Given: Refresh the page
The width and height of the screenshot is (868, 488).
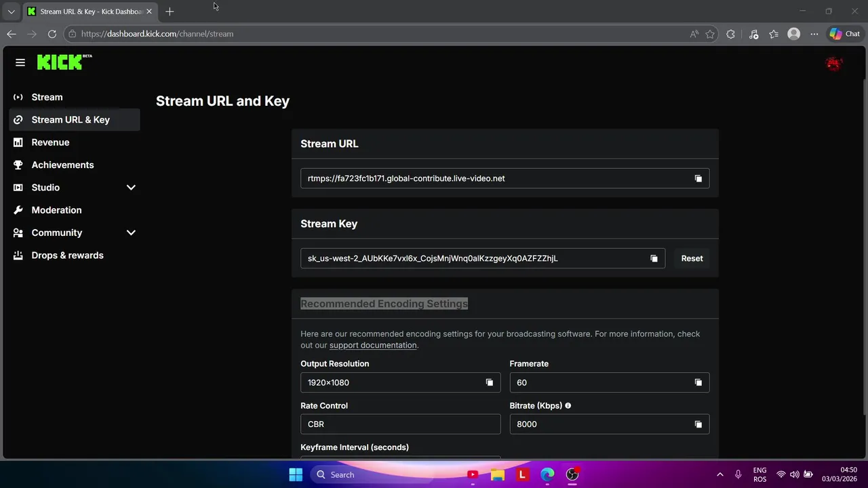Looking at the screenshot, I should pyautogui.click(x=52, y=34).
